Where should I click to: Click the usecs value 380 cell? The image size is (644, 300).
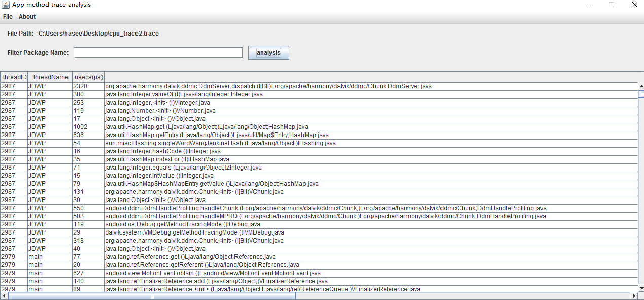pos(88,94)
